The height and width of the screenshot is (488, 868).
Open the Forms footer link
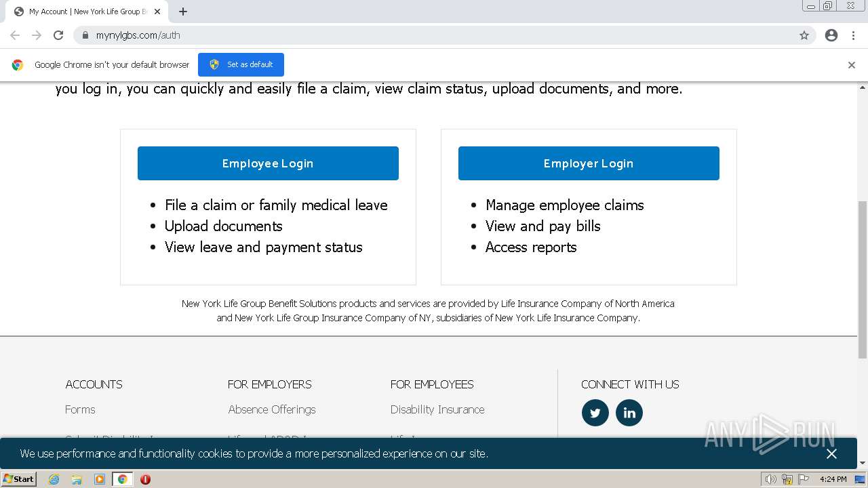(x=80, y=409)
